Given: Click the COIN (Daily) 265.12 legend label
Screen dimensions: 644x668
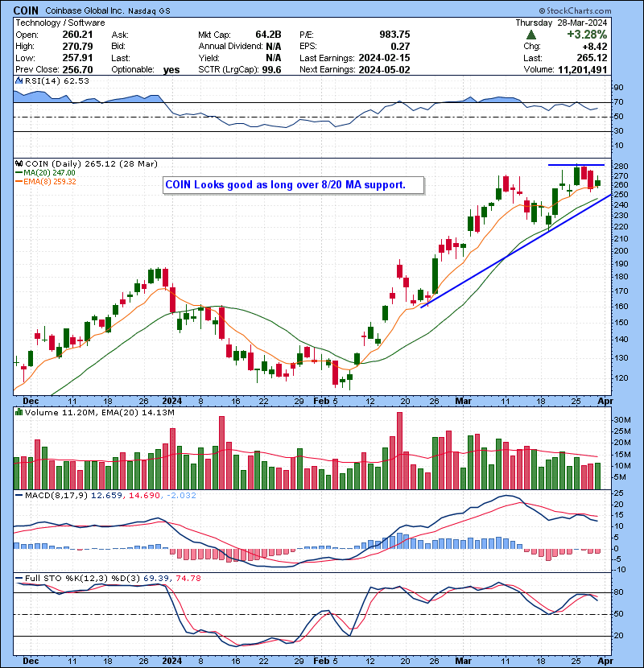Looking at the screenshot, I should [91, 163].
